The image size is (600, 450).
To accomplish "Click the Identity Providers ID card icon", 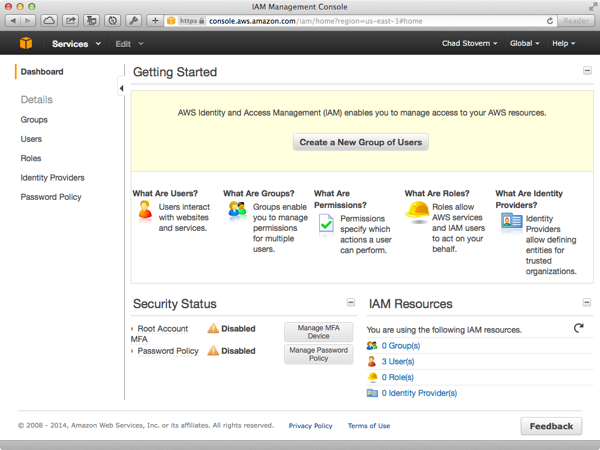I will click(x=512, y=222).
